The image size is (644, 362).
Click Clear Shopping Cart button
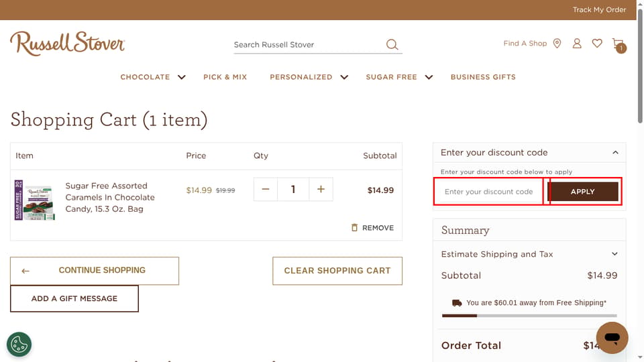[337, 270]
